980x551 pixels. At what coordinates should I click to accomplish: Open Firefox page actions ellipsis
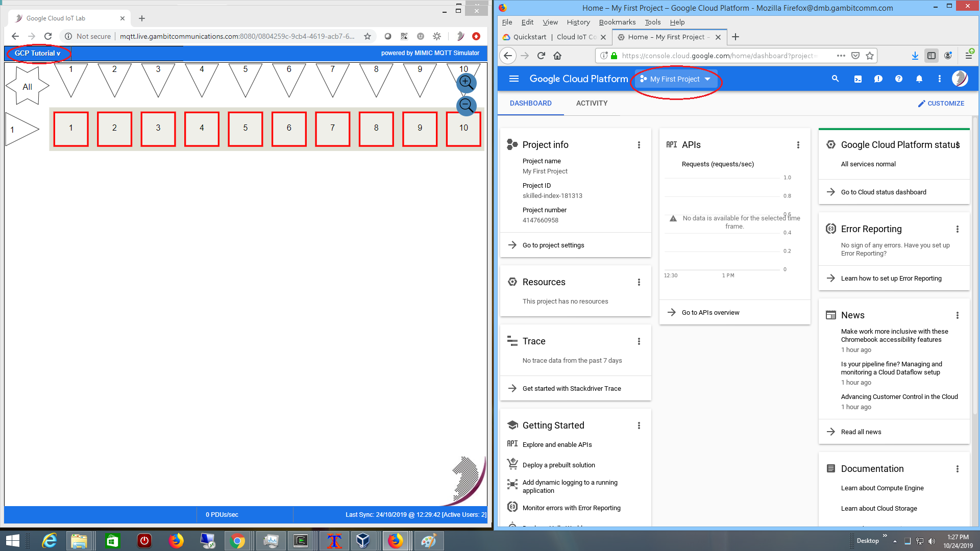[x=841, y=56]
